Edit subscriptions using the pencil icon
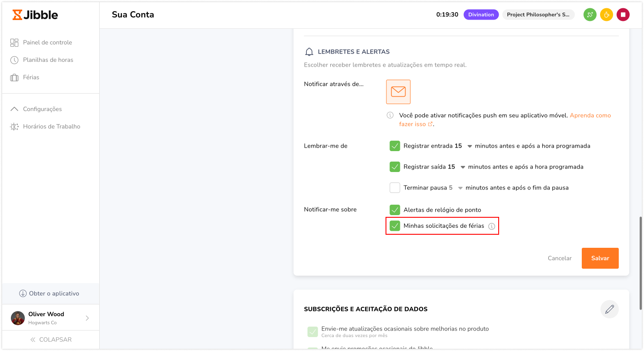 [609, 309]
